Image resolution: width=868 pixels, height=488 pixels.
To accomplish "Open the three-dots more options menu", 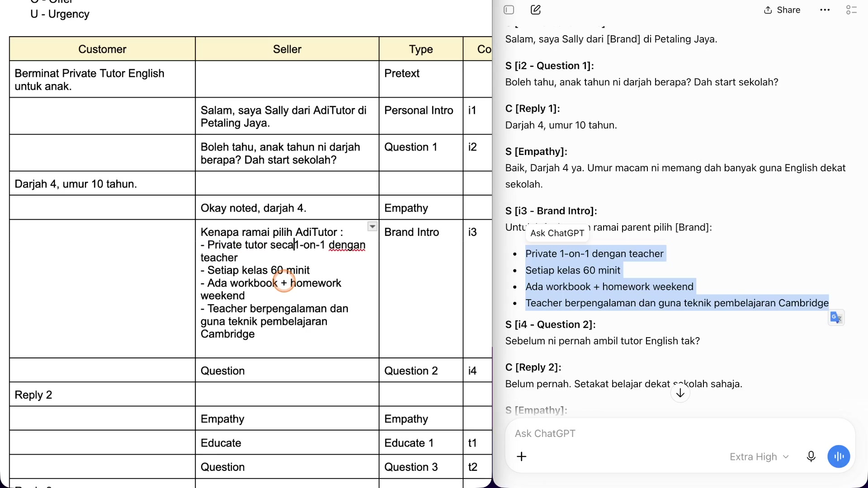I will pyautogui.click(x=825, y=10).
